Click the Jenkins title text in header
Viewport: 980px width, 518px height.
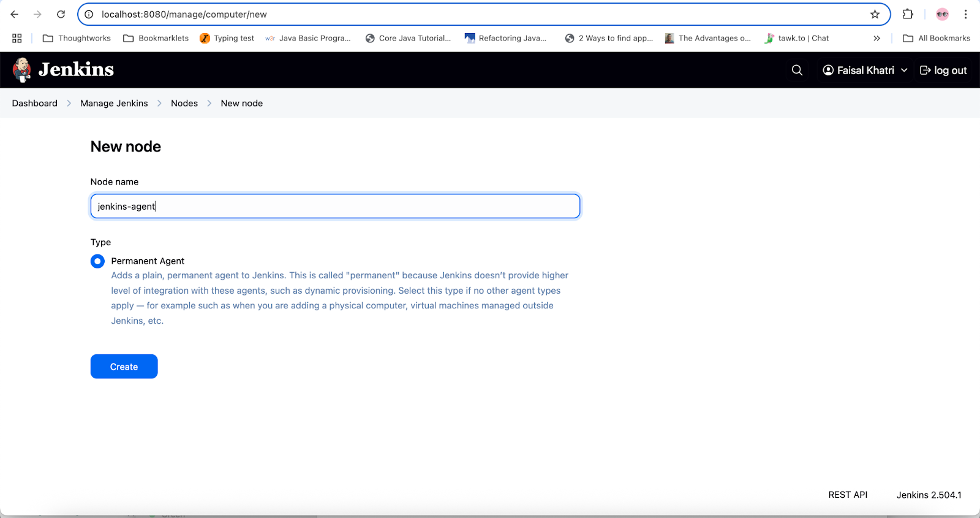coord(76,69)
